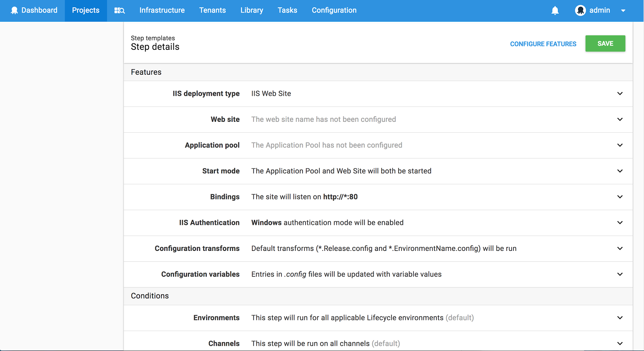This screenshot has height=351, width=644.
Task: Click the green SAVE button
Action: pos(605,43)
